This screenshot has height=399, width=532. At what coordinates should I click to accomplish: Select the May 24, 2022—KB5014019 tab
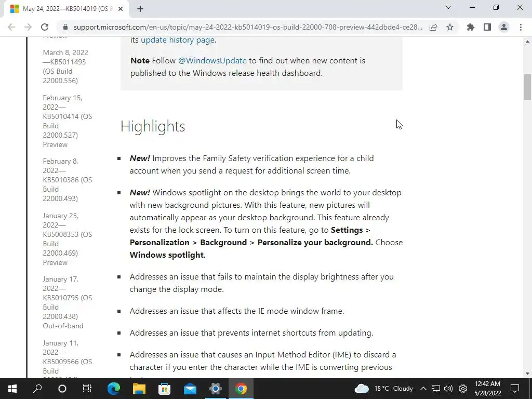(66, 9)
